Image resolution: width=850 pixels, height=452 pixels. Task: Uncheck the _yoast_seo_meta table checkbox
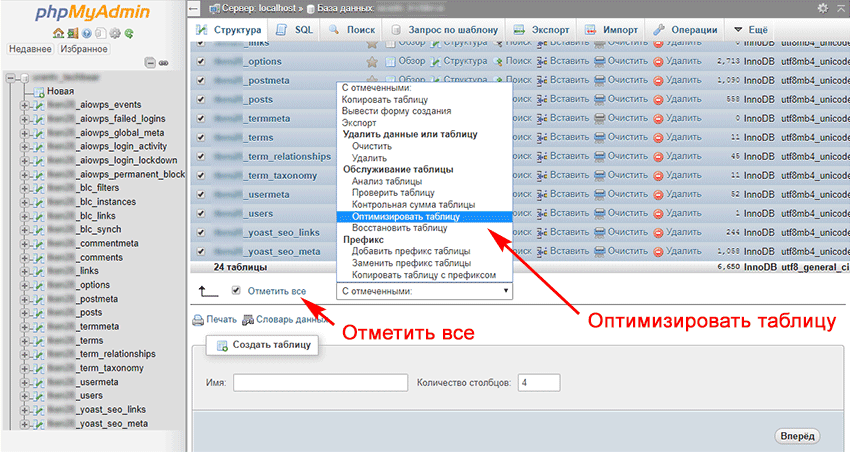[x=201, y=251]
